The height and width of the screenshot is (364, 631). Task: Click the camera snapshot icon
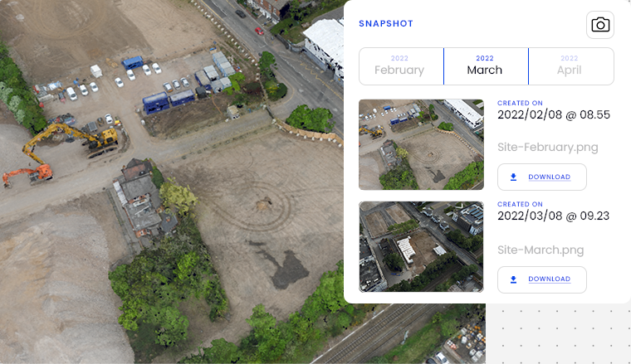(x=600, y=25)
